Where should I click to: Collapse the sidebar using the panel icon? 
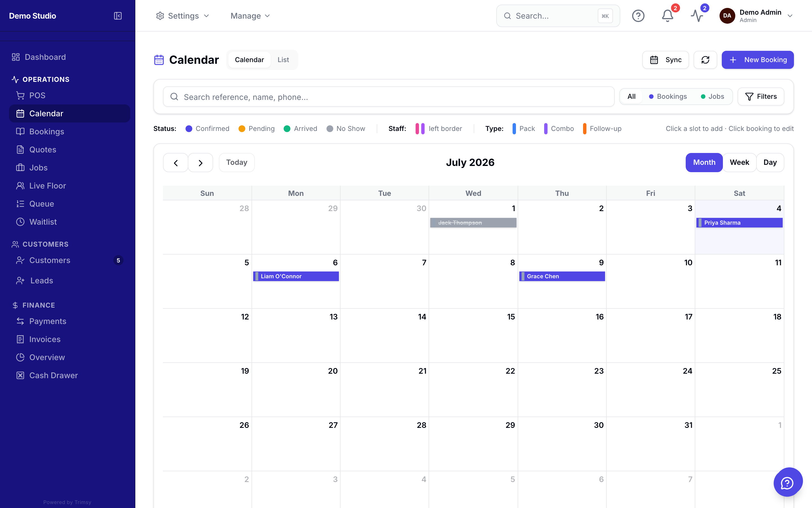pyautogui.click(x=118, y=16)
